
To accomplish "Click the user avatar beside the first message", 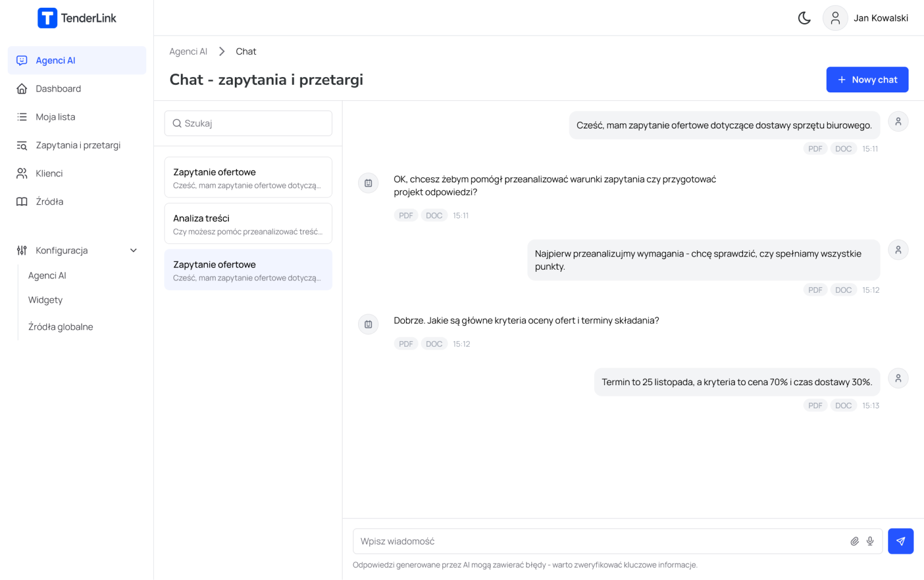I will coord(898,122).
